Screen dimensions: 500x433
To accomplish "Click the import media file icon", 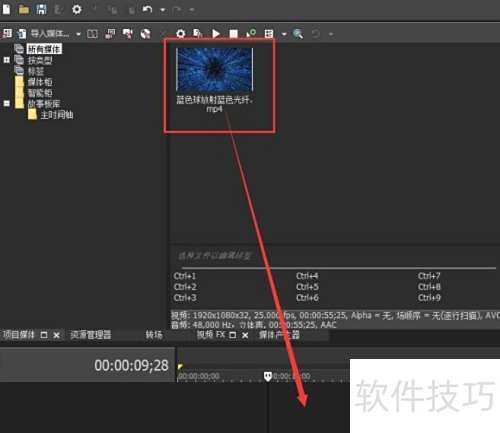I will coord(22,34).
